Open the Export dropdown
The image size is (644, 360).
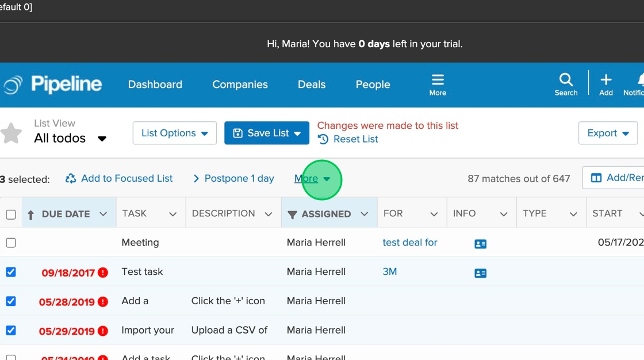coord(607,133)
